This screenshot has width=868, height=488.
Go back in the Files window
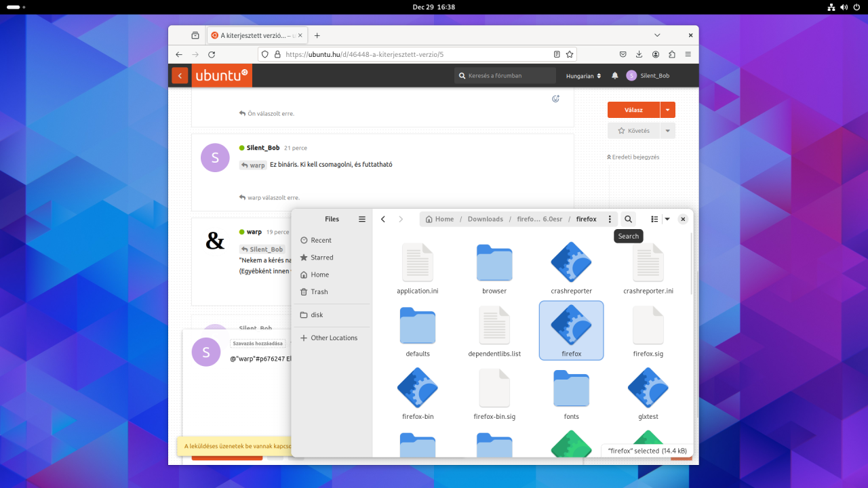(x=383, y=219)
